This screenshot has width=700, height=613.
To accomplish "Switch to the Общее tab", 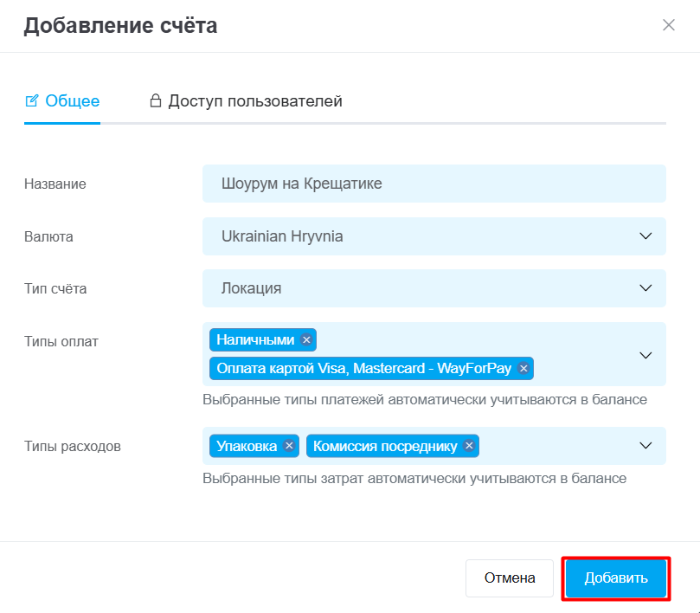I will point(72,101).
